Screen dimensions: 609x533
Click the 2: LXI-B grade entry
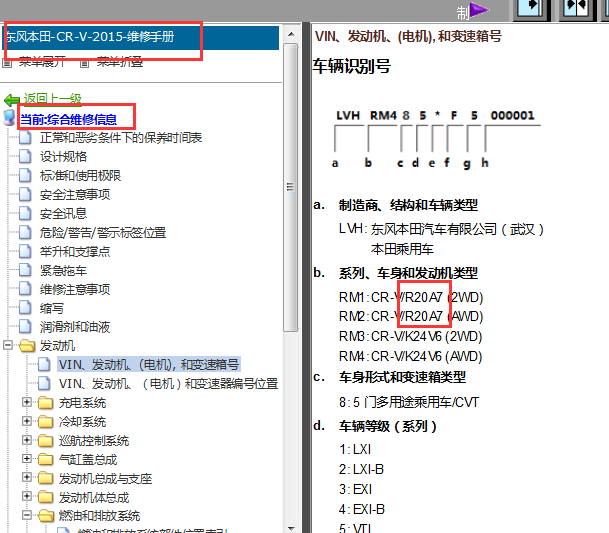pos(361,470)
